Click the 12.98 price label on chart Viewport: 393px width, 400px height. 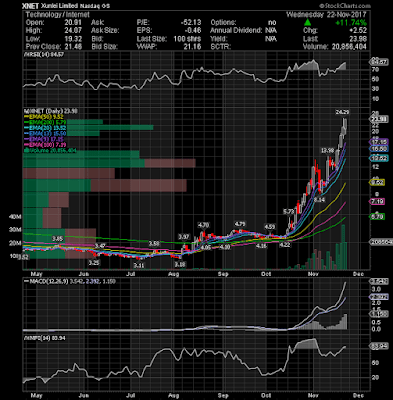coord(327,150)
